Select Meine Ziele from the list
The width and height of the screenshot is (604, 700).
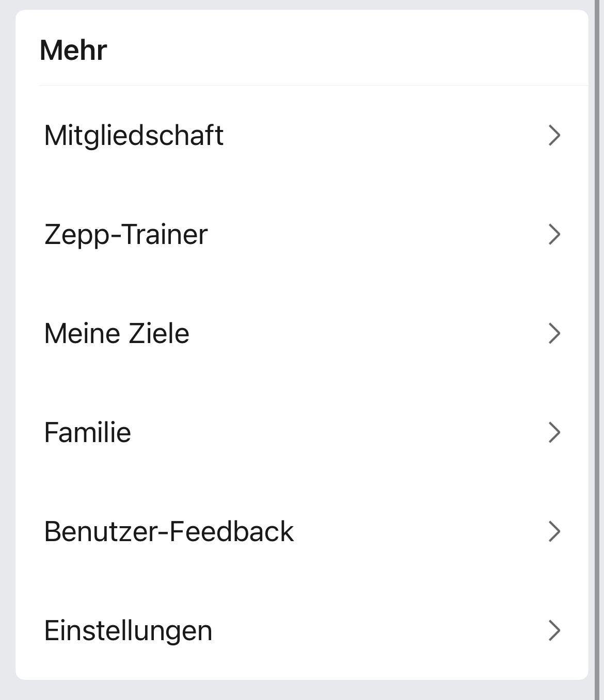pyautogui.click(x=116, y=333)
